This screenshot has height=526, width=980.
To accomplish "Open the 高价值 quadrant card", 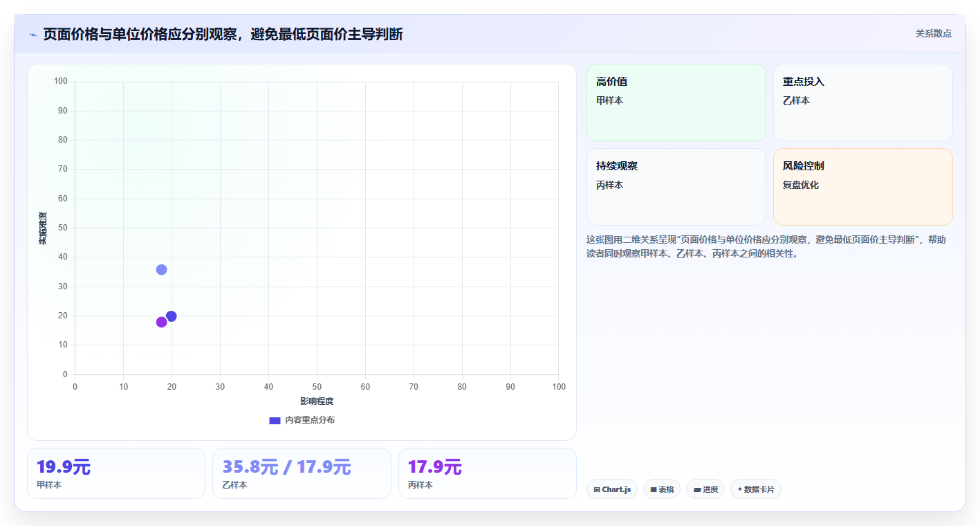I will 676,102.
